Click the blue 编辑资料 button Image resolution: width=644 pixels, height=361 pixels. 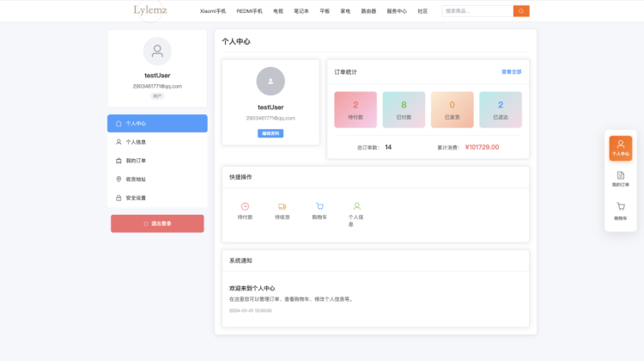pos(270,133)
